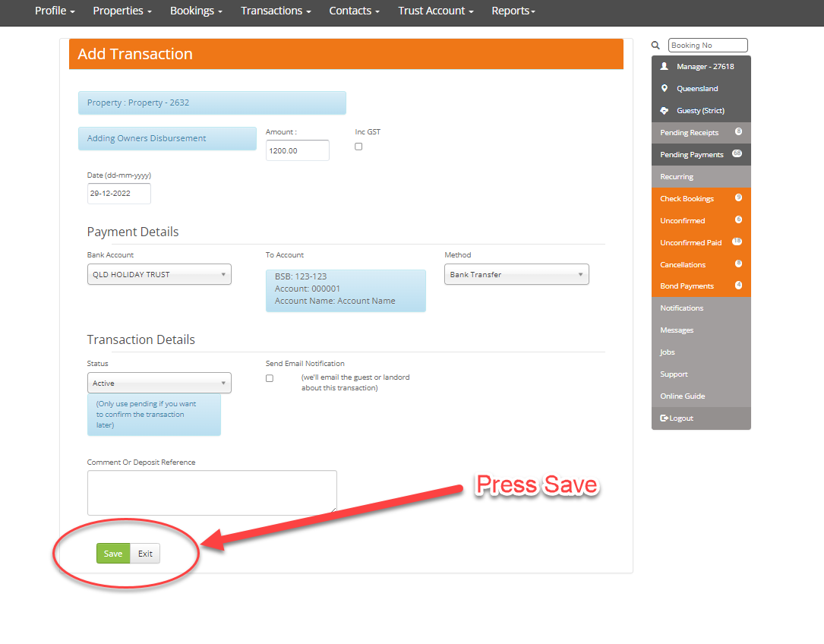Viewport: 824px width, 644px height.
Task: Click the Logout arrow icon
Action: (x=665, y=418)
